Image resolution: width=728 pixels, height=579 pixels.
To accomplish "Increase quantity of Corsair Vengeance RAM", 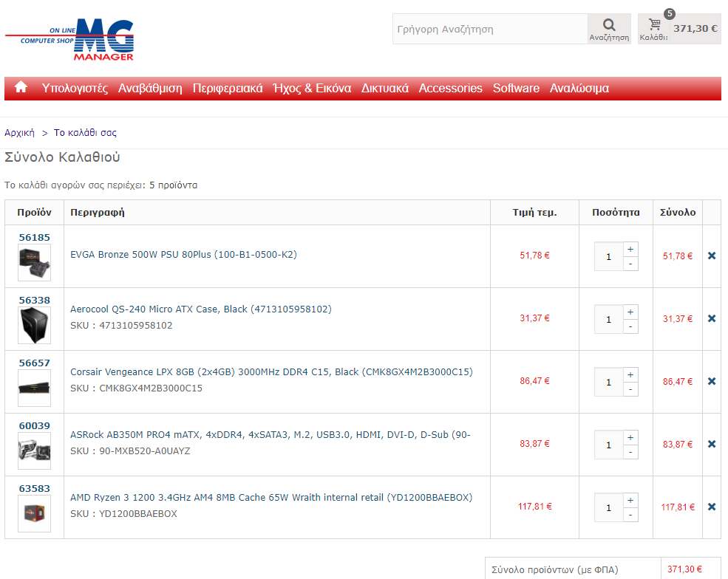I will pos(630,374).
